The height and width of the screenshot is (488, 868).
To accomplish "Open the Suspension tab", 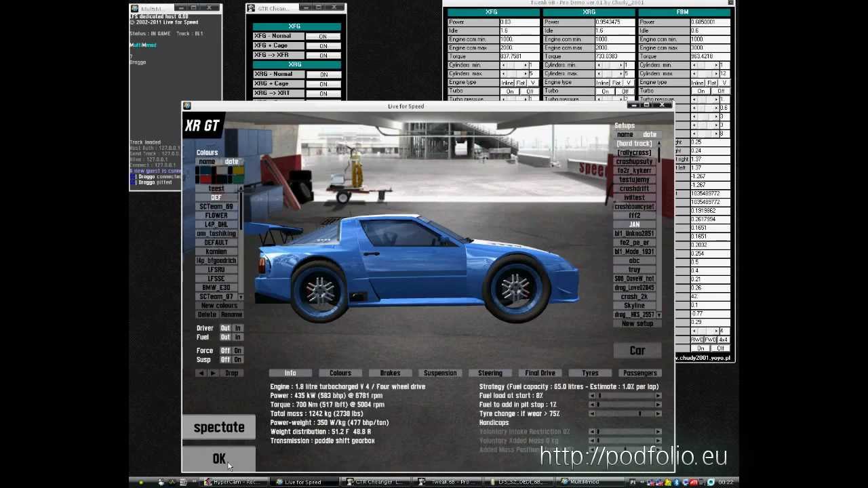I will pos(440,373).
